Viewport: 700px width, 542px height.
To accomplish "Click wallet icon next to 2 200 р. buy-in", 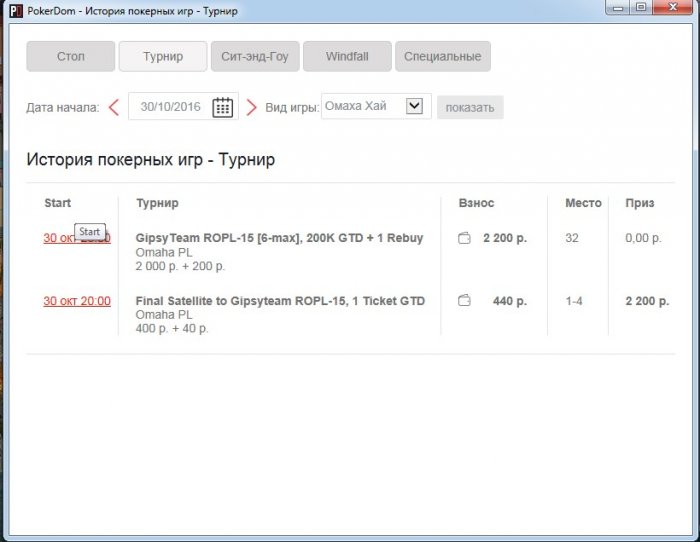I will coord(464,238).
